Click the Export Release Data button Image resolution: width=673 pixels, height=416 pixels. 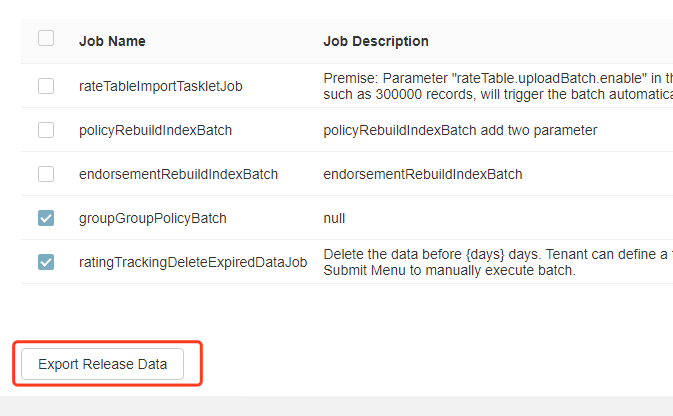pos(102,364)
